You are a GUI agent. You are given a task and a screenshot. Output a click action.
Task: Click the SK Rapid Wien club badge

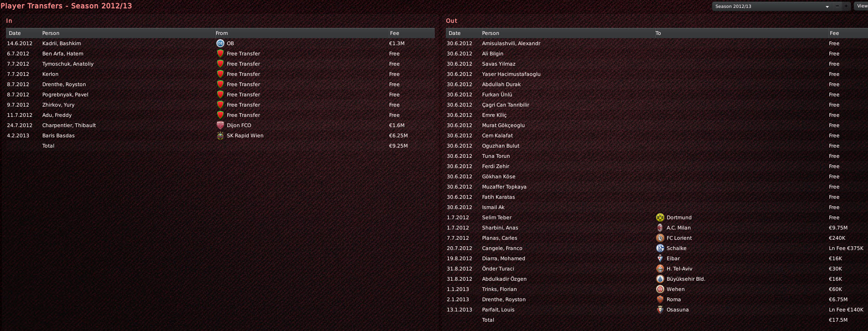pos(220,135)
